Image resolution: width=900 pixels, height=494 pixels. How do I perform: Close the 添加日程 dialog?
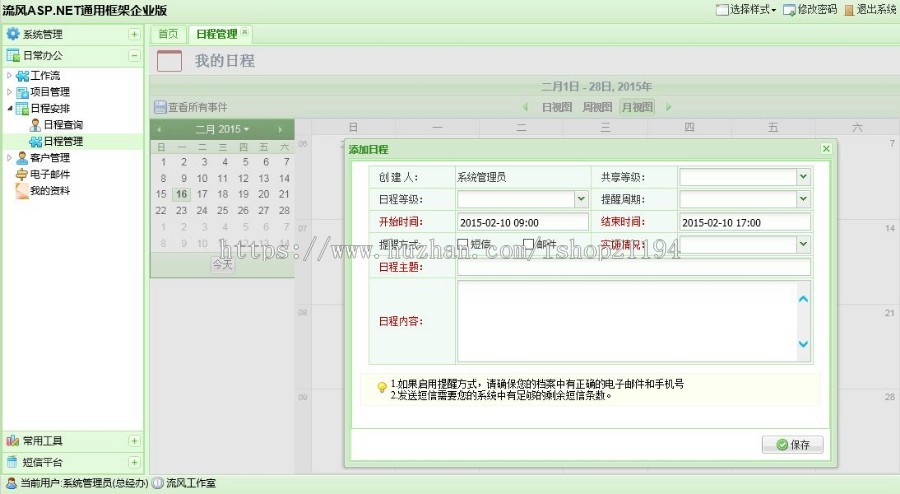click(826, 149)
